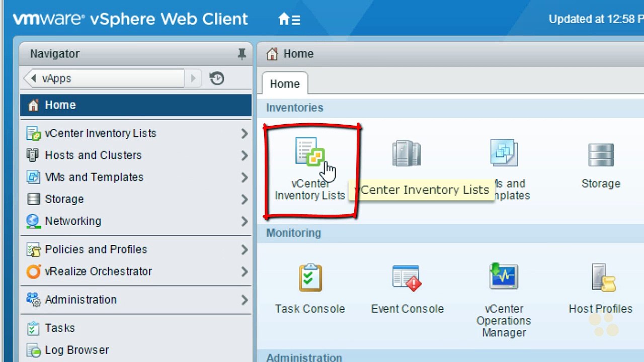
Task: Click the Administration sidebar icon
Action: point(33,300)
